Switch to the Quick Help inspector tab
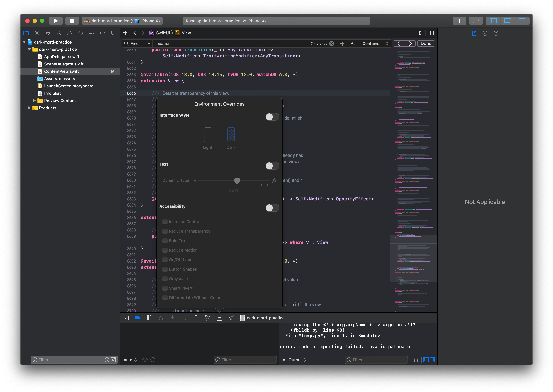Image resolution: width=553 pixels, height=392 pixels. coord(496,33)
